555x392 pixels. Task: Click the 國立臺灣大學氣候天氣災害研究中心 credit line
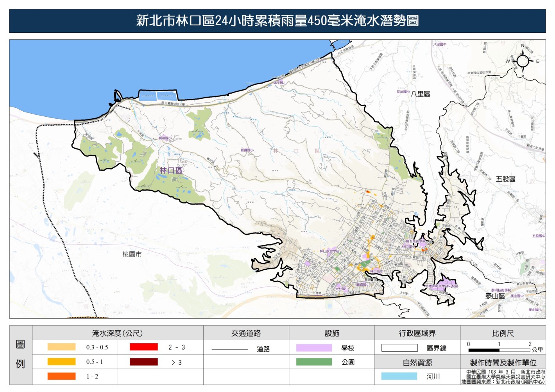[x=505, y=377]
